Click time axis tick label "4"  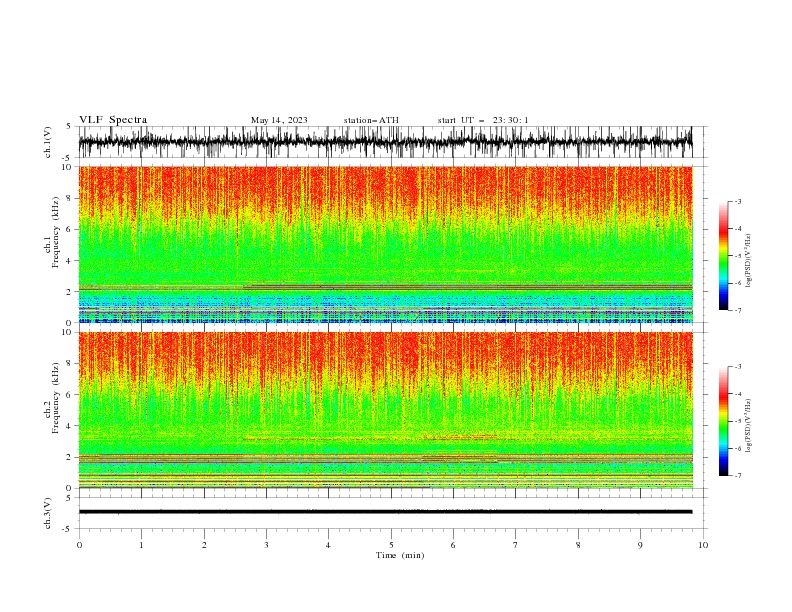point(328,545)
